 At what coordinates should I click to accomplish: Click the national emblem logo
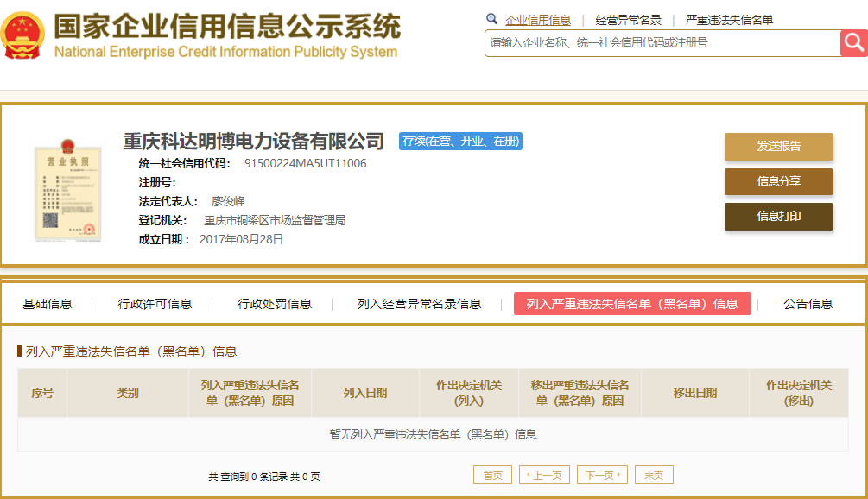coord(24,35)
